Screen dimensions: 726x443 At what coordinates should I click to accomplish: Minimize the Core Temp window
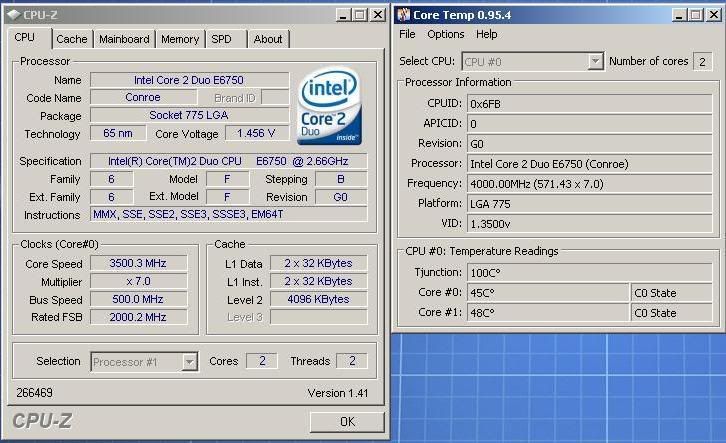[679, 15]
